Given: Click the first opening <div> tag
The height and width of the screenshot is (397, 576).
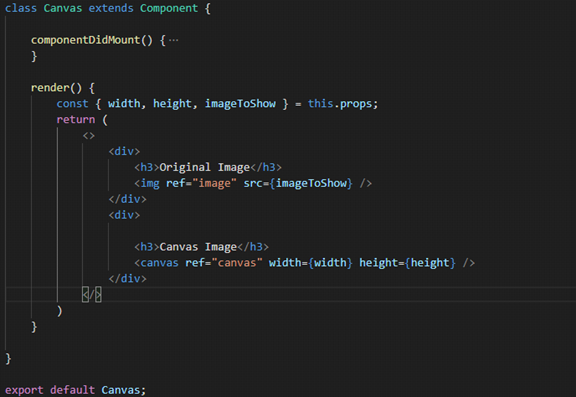Looking at the screenshot, I should coord(124,151).
